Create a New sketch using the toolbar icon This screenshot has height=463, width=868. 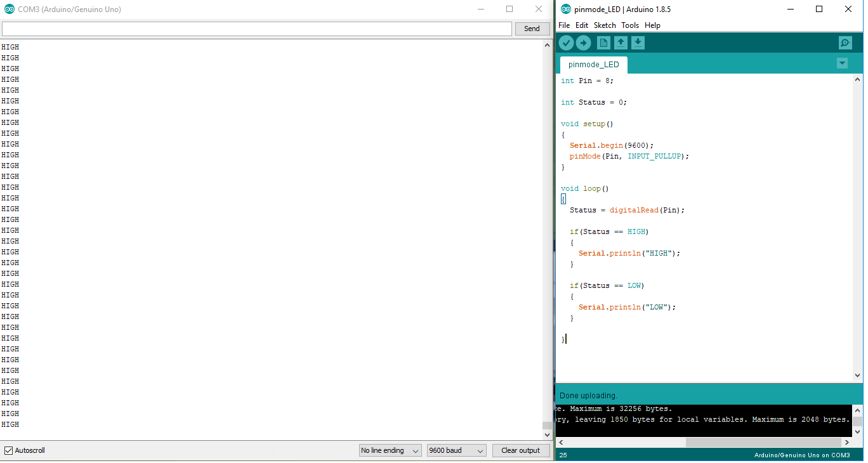coord(603,42)
